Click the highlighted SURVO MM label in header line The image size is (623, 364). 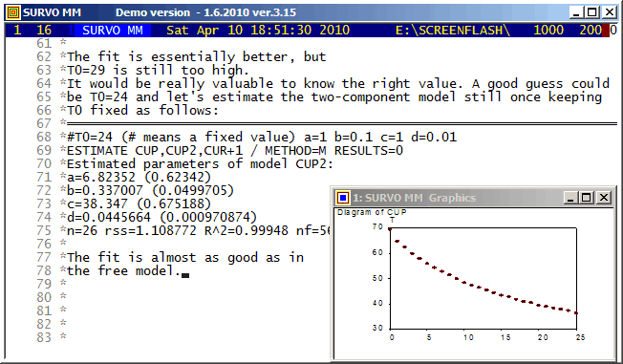[x=113, y=31]
